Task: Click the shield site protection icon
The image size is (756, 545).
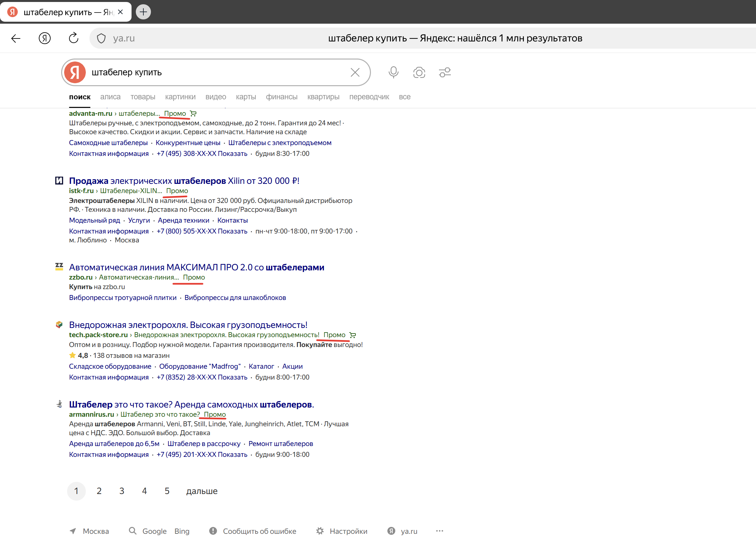Action: [x=101, y=38]
